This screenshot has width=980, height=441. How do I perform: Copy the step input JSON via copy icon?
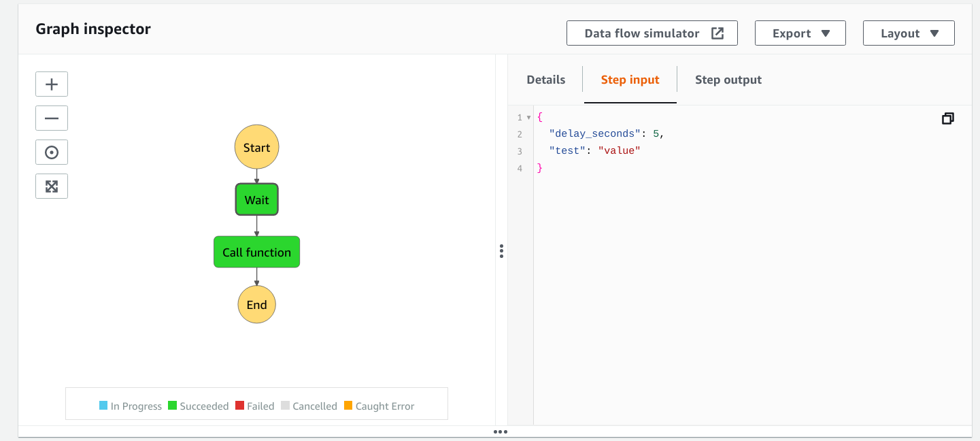[x=948, y=118]
